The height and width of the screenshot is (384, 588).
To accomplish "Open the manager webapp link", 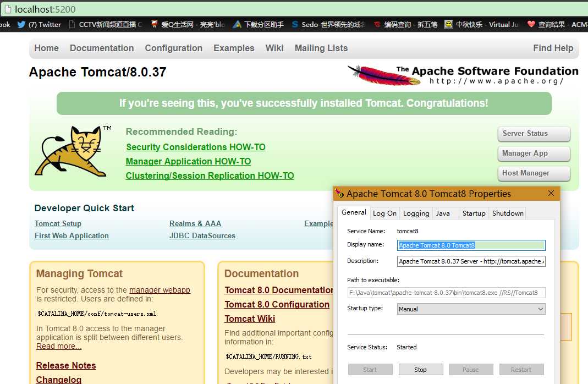I will 160,290.
